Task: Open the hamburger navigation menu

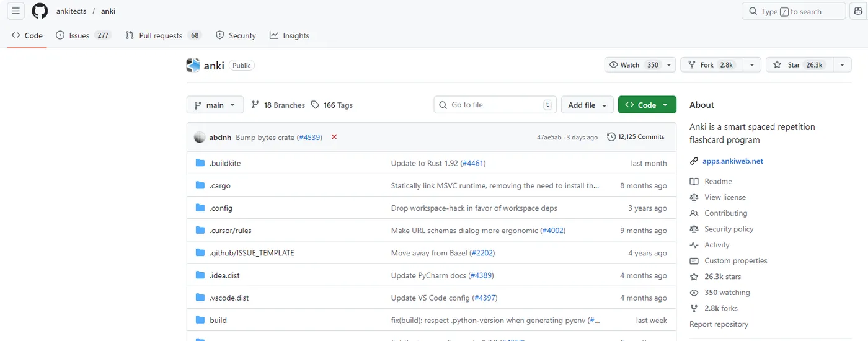Action: [16, 11]
